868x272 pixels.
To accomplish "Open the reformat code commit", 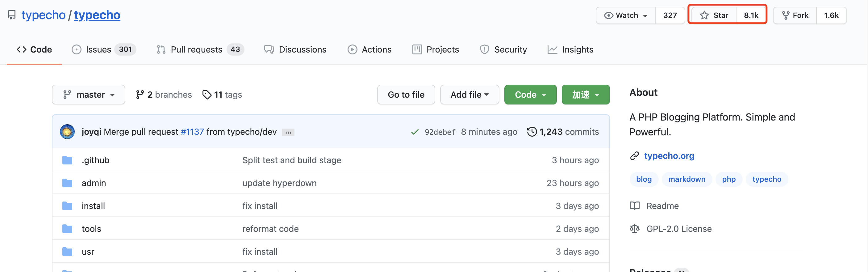I will pyautogui.click(x=270, y=229).
